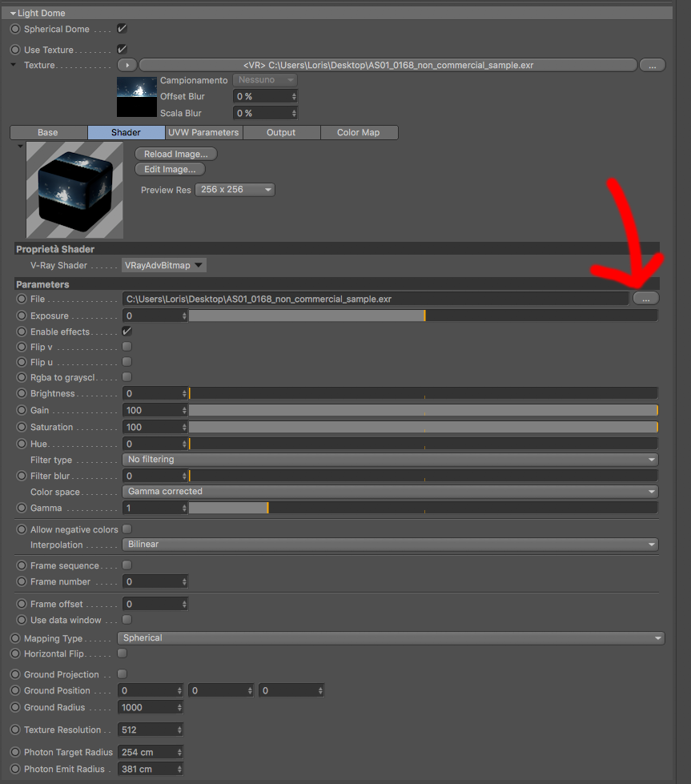Click the browse button on Texture row
Viewport: 691px width, 784px height.
pos(652,65)
